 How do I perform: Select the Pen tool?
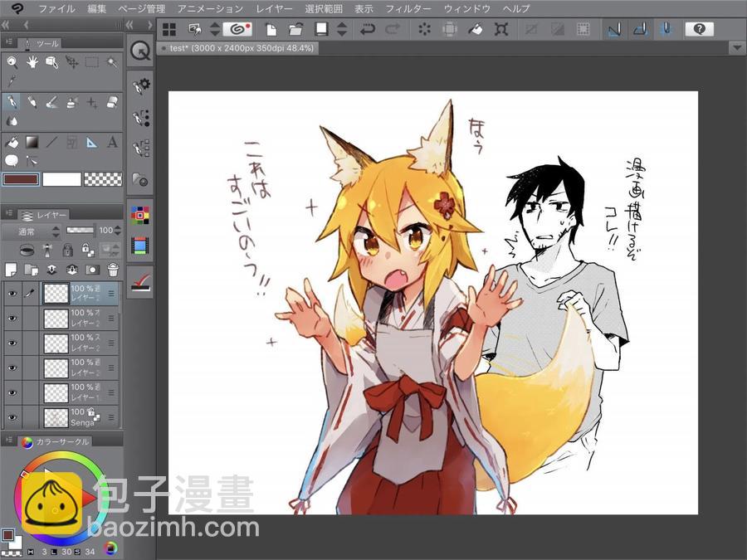[12, 102]
